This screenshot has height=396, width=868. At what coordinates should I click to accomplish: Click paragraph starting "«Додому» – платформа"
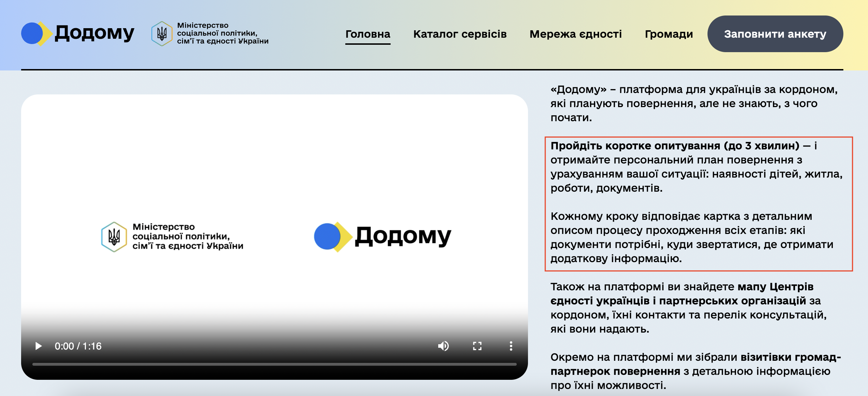694,103
